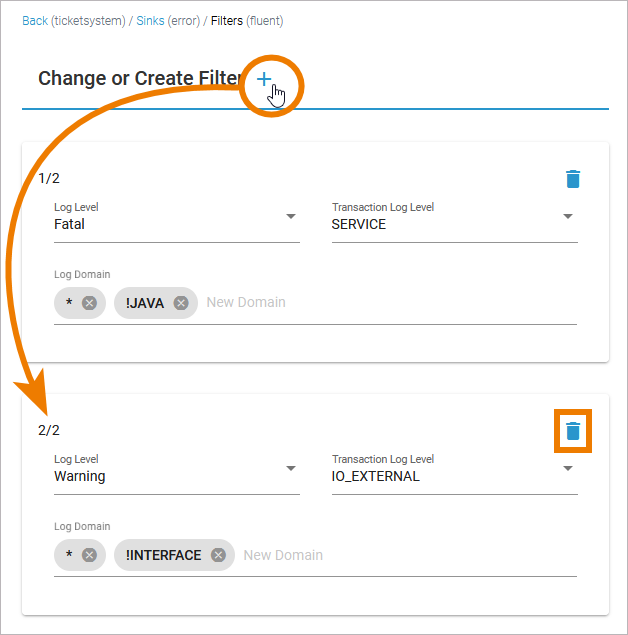Select the !INTERFACE domain chip label
Image resolution: width=628 pixels, height=635 pixels.
click(164, 555)
